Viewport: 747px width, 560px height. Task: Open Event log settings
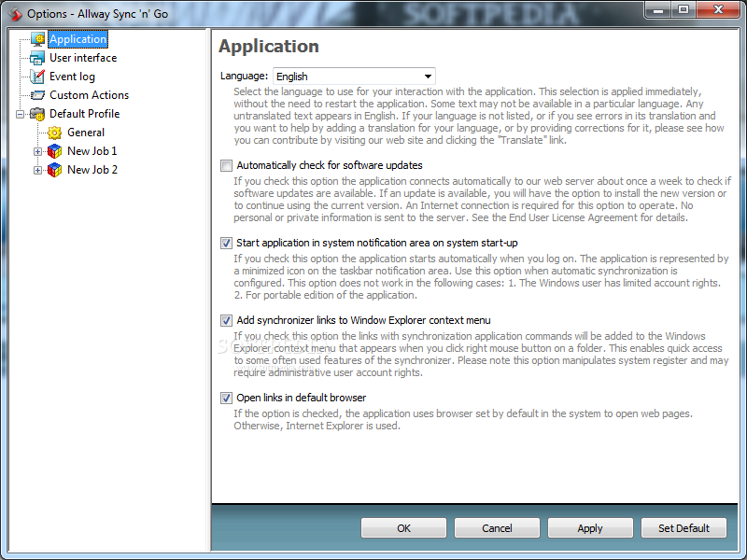pyautogui.click(x=72, y=77)
